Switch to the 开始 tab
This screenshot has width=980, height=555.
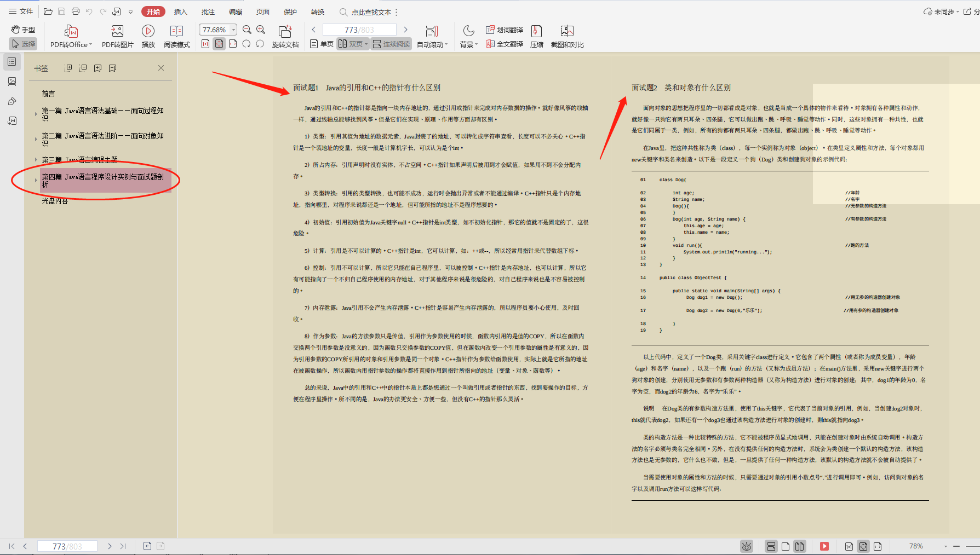click(153, 11)
